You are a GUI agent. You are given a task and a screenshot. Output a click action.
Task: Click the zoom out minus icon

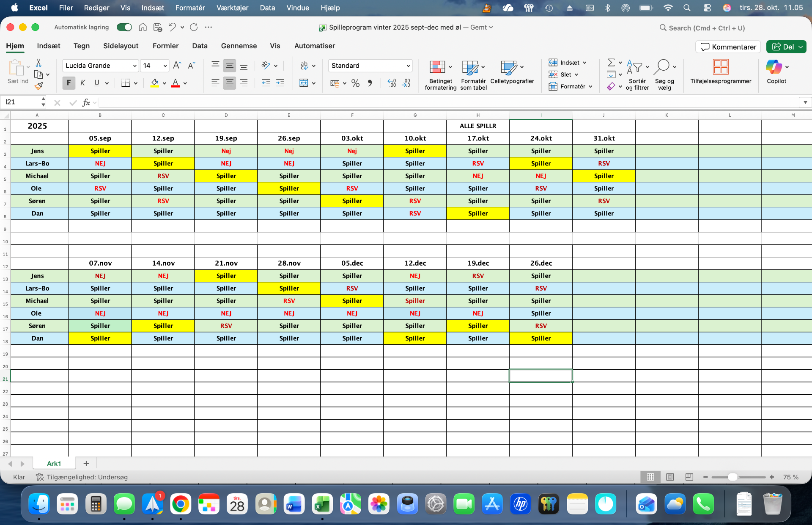705,477
